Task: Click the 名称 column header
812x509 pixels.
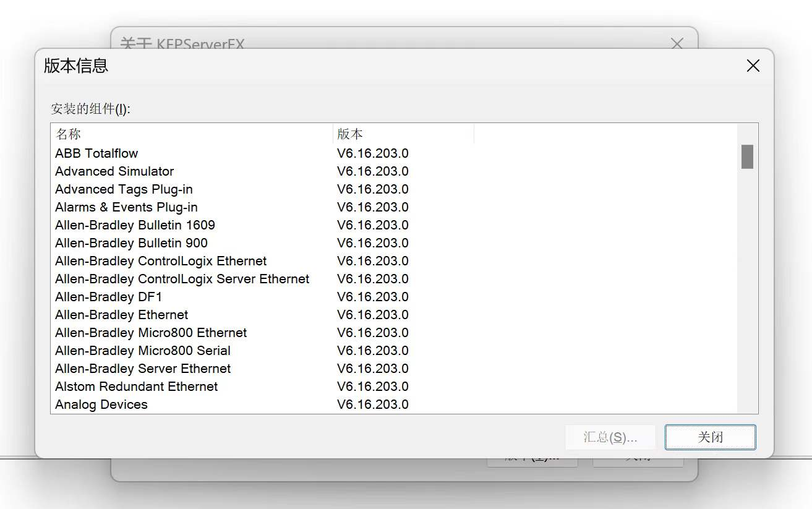Action: click(68, 134)
